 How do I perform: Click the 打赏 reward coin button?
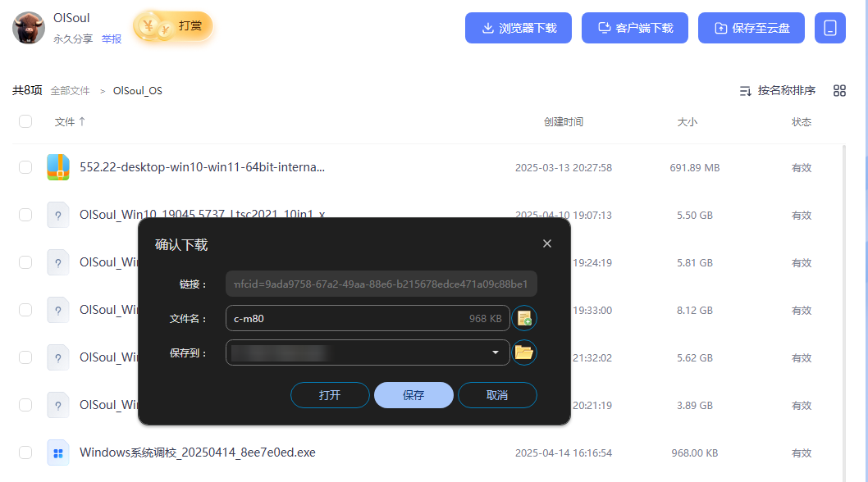[x=173, y=26]
